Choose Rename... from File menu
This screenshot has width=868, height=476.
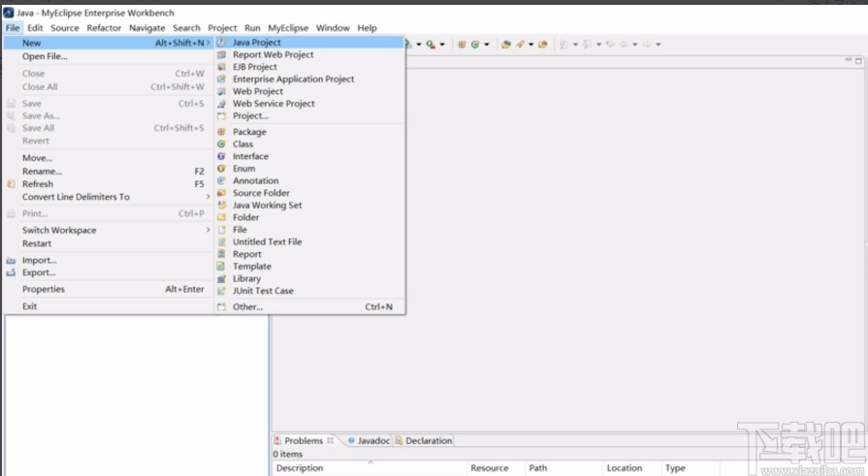click(108, 171)
